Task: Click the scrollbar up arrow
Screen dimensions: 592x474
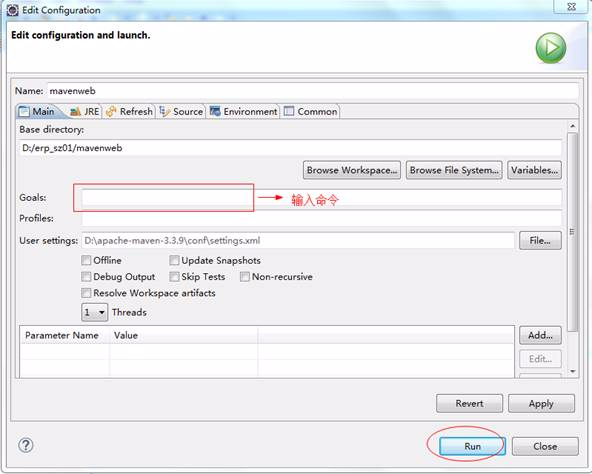Action: [x=572, y=126]
